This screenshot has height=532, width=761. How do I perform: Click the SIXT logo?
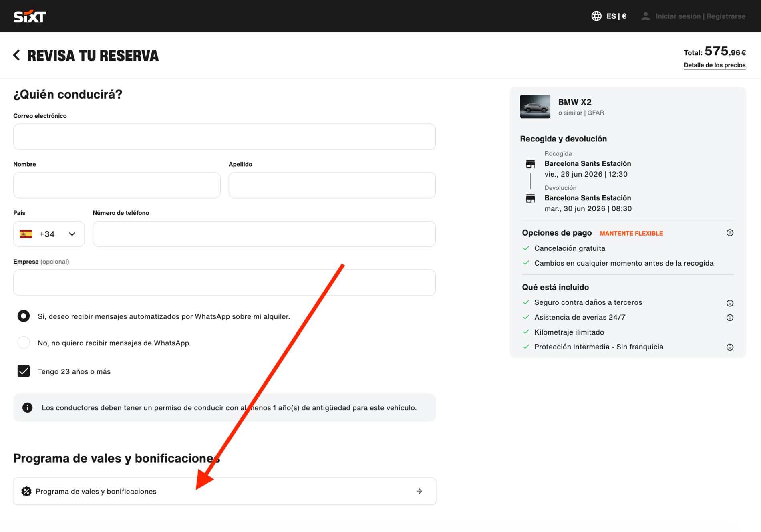click(30, 16)
